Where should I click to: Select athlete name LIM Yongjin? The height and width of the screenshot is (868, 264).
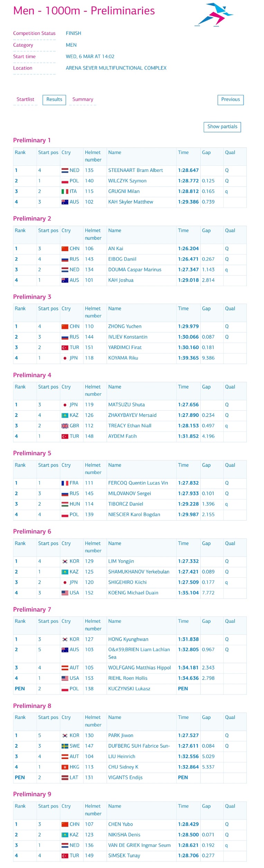[x=121, y=561]
